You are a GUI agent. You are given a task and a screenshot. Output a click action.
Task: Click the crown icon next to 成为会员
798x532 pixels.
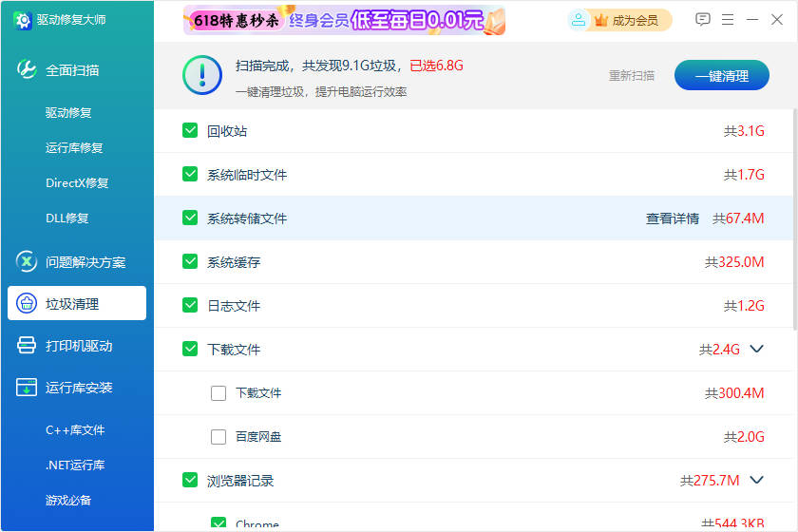point(601,20)
